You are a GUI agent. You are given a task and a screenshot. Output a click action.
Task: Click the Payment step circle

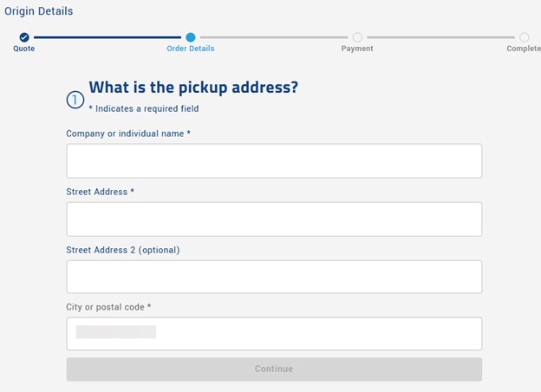pos(357,37)
